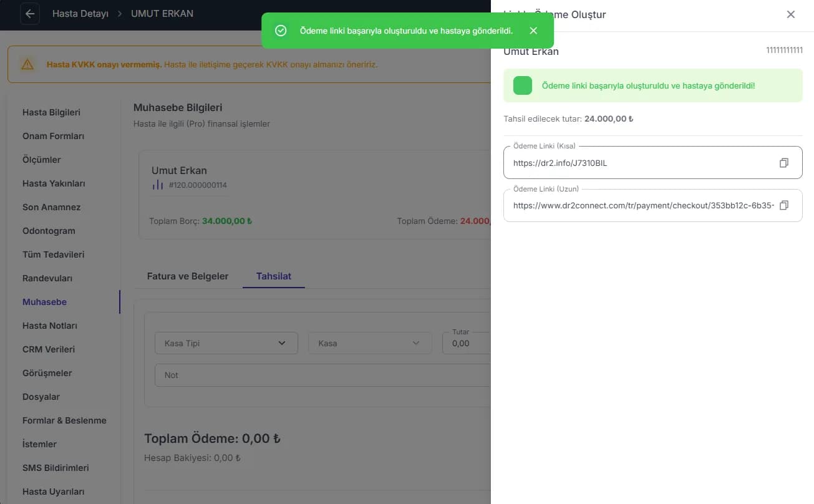Click the patient ID 11111111111
Screen dimensions: 814x504
click(x=784, y=51)
